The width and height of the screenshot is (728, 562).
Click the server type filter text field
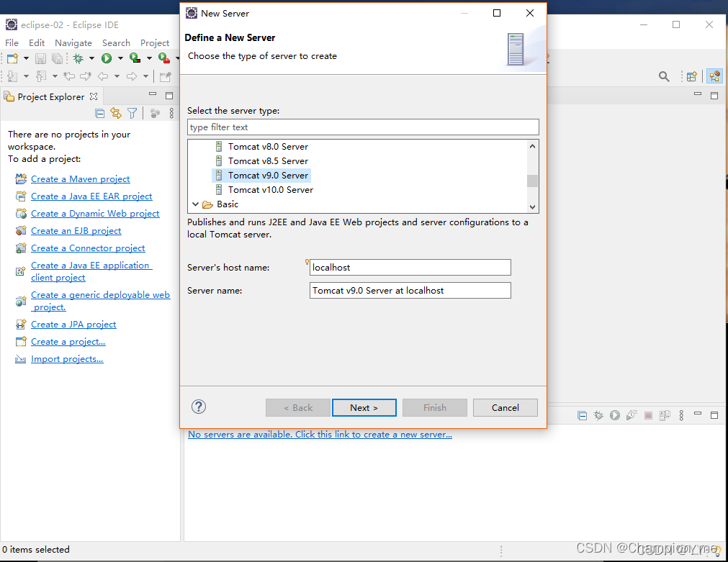363,127
